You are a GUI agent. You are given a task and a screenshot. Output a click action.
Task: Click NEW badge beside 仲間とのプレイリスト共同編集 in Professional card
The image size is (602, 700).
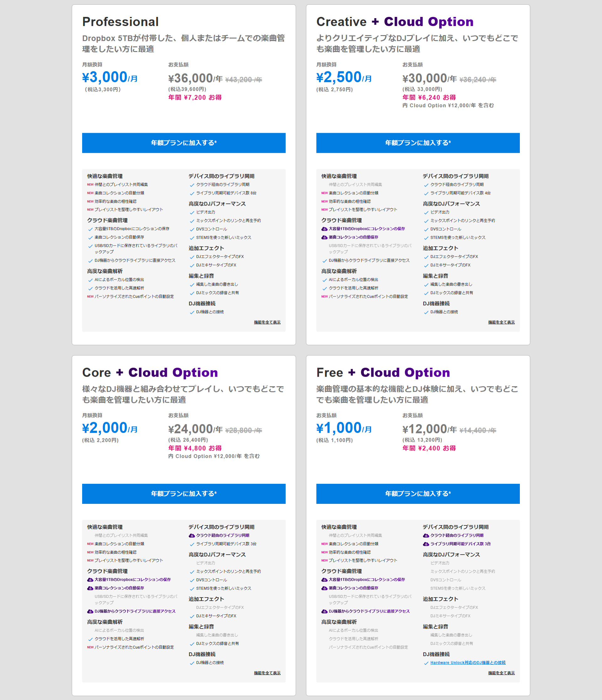point(90,185)
